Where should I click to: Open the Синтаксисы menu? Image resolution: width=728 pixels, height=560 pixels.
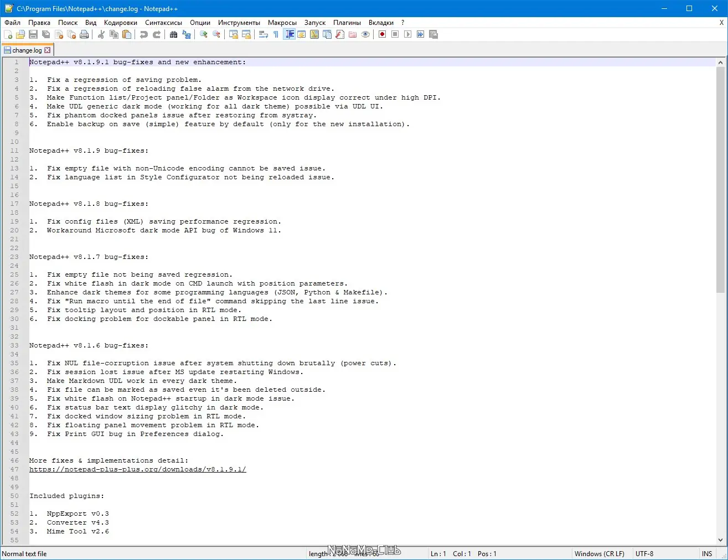pyautogui.click(x=163, y=23)
